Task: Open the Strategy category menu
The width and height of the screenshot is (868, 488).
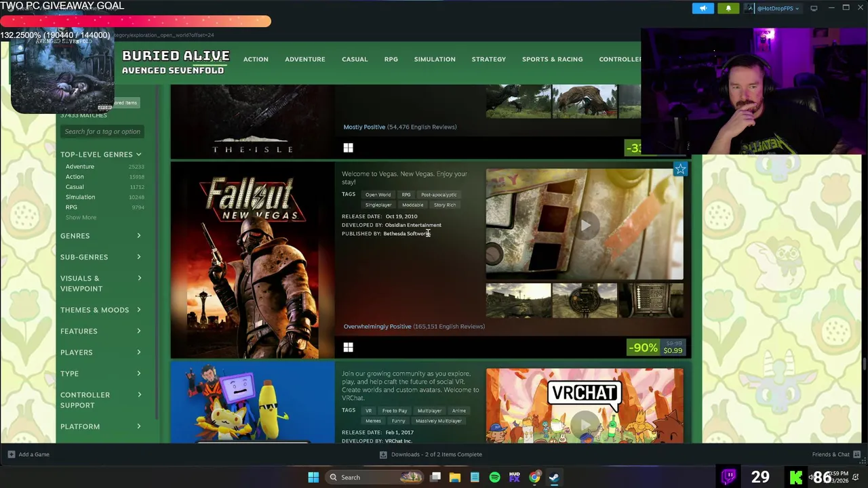Action: click(x=489, y=59)
